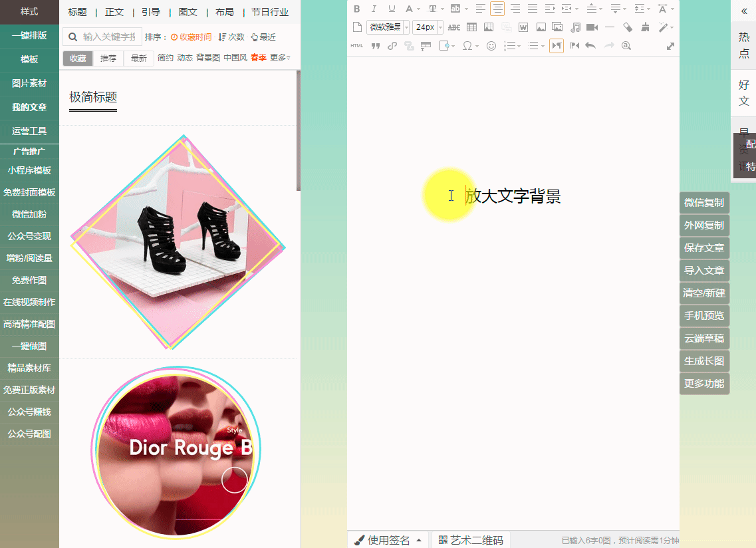Screen dimensions: 756x548
Task: Toggle align left button
Action: click(480, 9)
